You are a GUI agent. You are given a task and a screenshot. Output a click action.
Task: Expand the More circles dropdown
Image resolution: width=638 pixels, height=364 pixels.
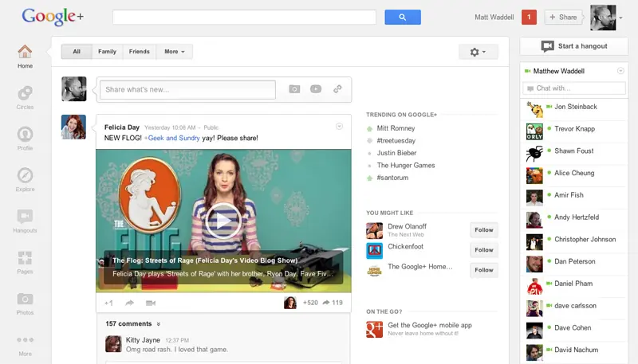[x=175, y=52]
